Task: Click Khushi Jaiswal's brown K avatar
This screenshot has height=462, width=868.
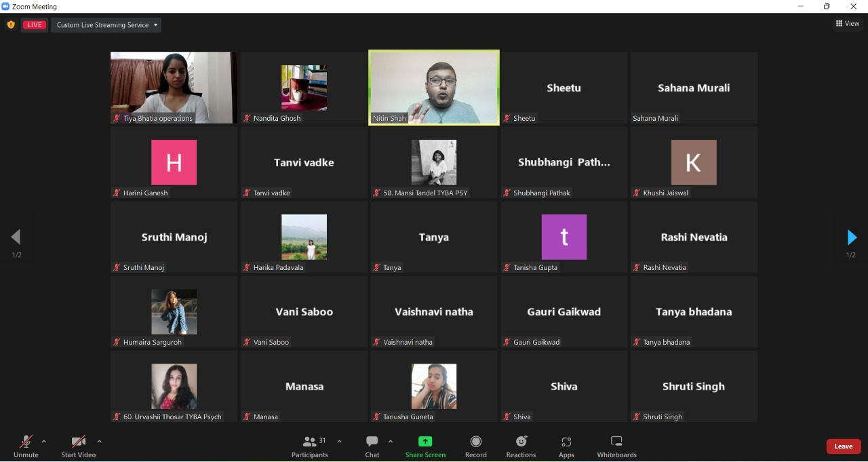Action: click(x=694, y=163)
